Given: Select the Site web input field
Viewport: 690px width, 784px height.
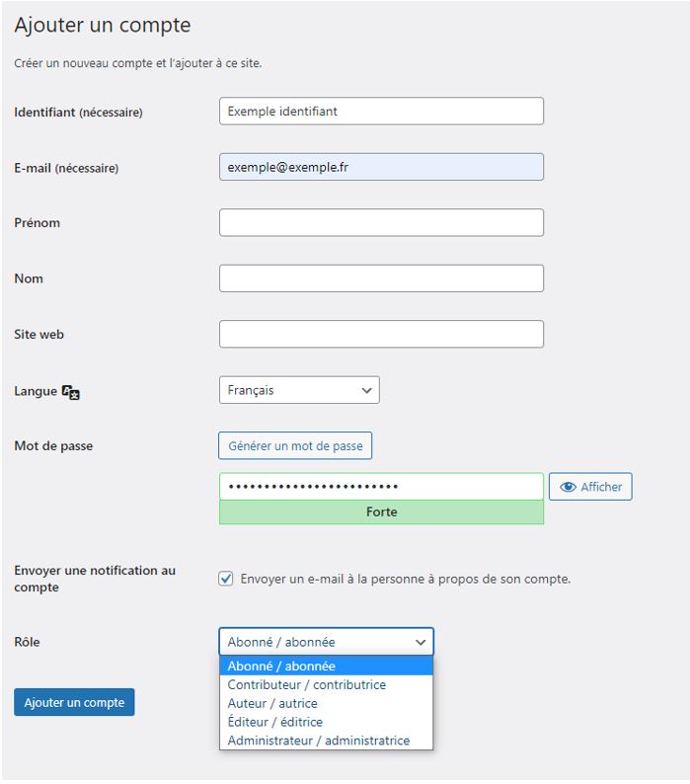Looking at the screenshot, I should (381, 334).
